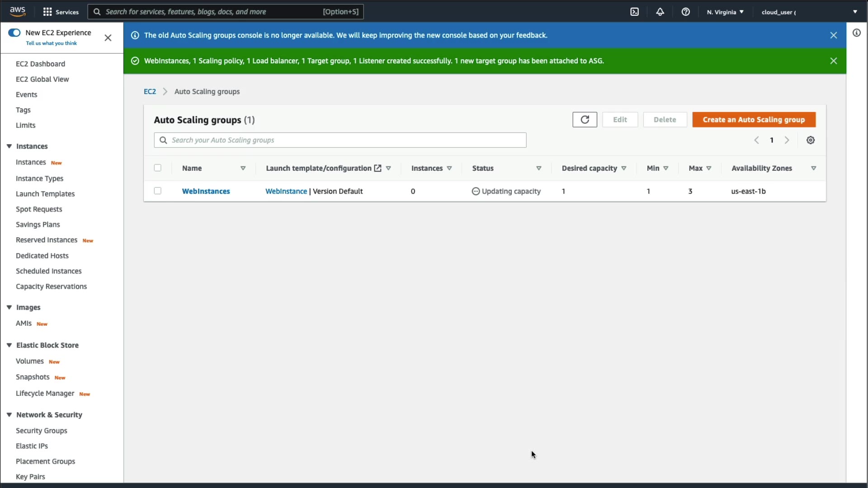Open table preferences gear icon

811,140
